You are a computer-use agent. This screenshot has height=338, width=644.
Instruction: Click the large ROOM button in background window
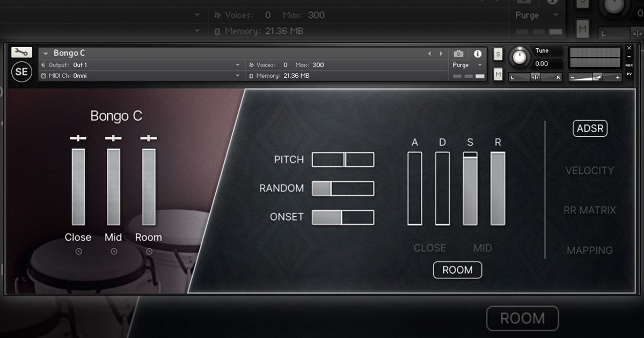pos(522,318)
